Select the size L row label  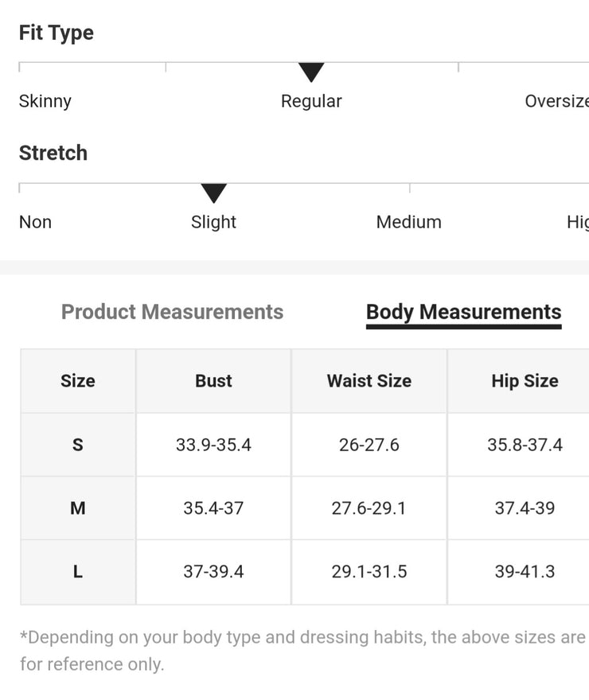(78, 572)
